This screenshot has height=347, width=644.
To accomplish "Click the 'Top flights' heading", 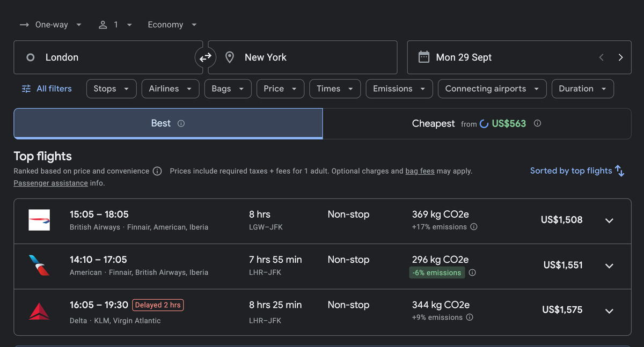I will pos(42,156).
